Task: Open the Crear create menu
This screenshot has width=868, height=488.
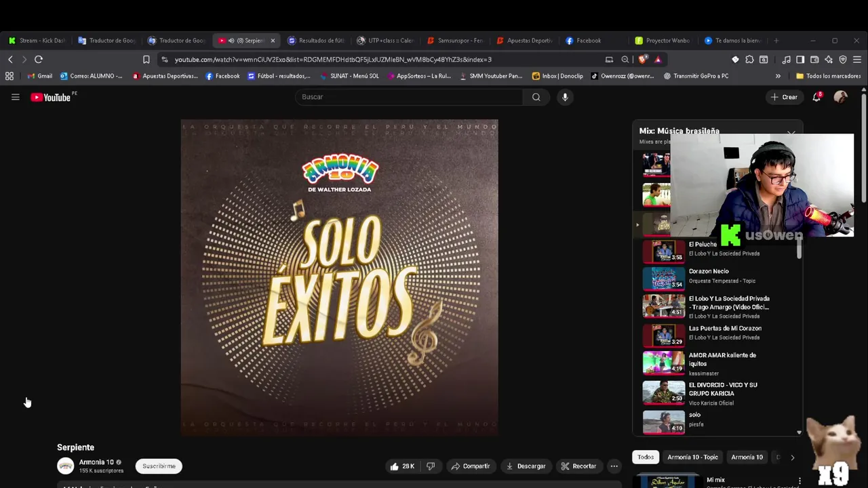Action: (784, 97)
